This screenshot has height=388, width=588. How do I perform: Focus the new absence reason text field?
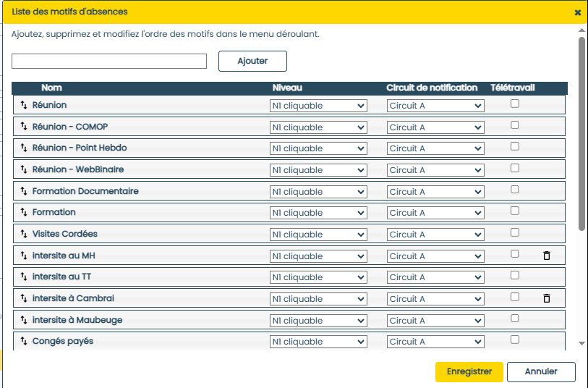[109, 61]
